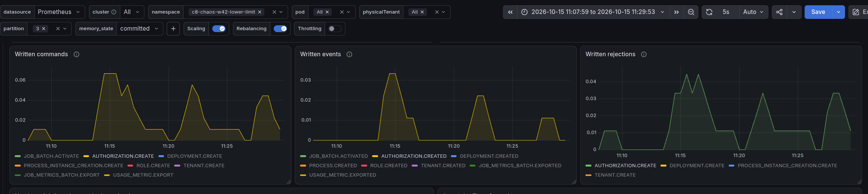Refresh the dashboard

tap(709, 12)
